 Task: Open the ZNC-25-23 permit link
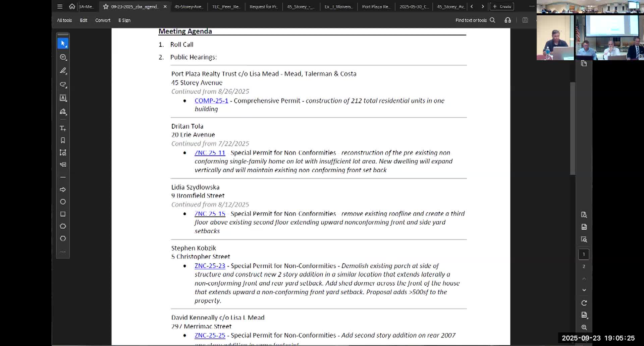point(210,266)
